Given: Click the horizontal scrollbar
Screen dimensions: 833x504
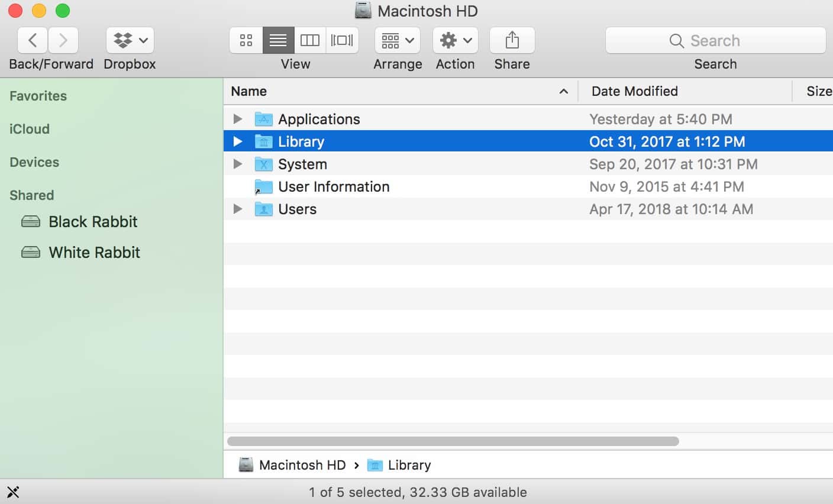Looking at the screenshot, I should coord(453,441).
